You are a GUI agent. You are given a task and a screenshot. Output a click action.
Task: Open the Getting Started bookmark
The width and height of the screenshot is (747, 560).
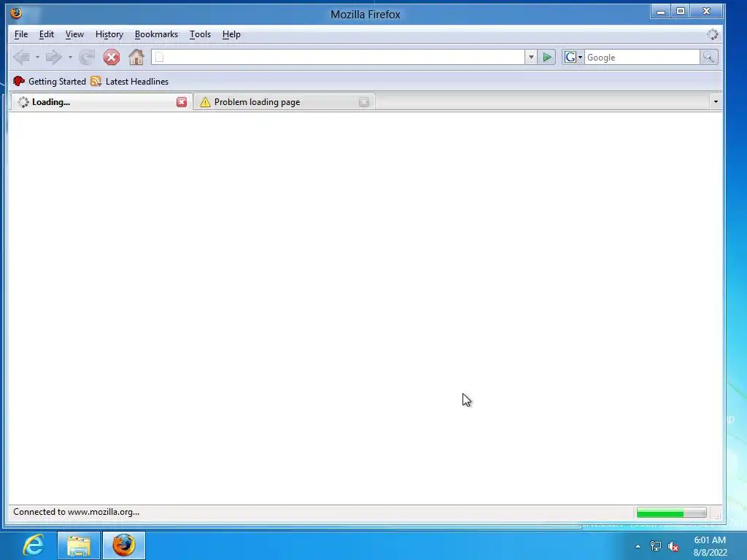pos(50,82)
